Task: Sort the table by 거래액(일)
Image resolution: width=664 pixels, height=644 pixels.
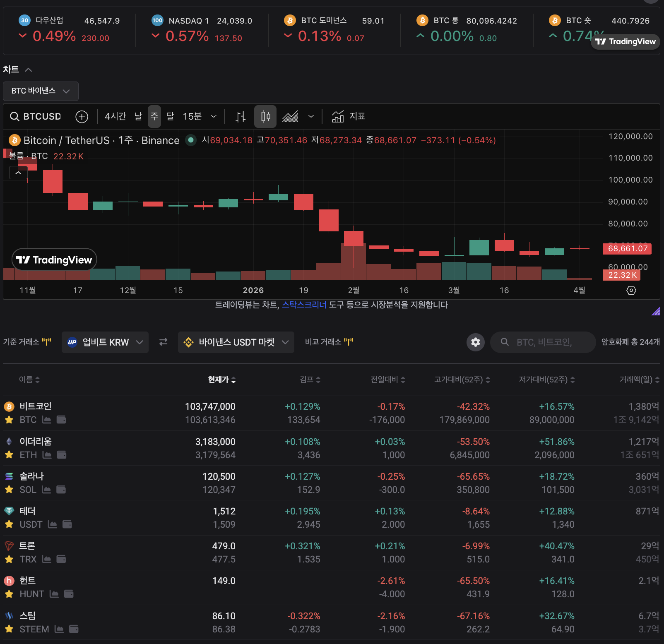Action: click(640, 380)
